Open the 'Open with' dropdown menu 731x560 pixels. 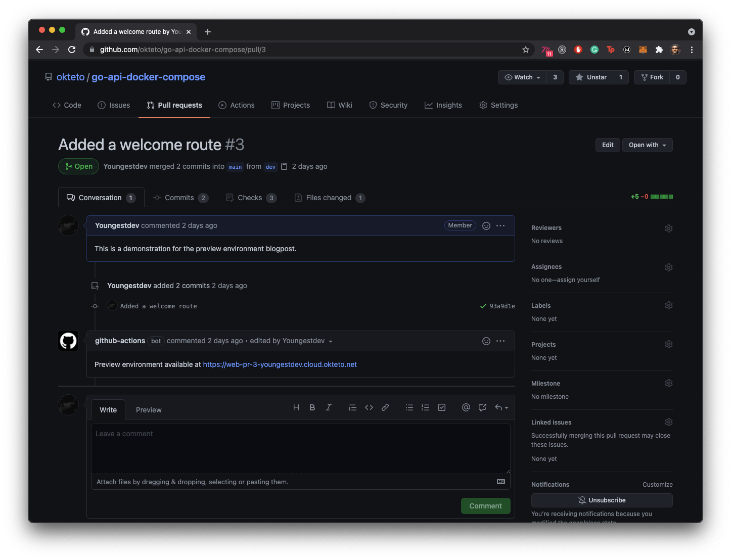click(647, 145)
